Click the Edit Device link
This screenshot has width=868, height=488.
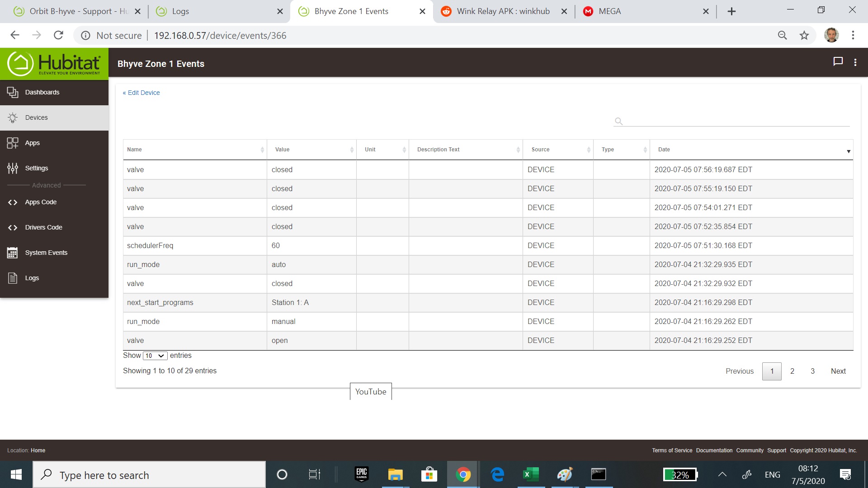click(x=141, y=93)
